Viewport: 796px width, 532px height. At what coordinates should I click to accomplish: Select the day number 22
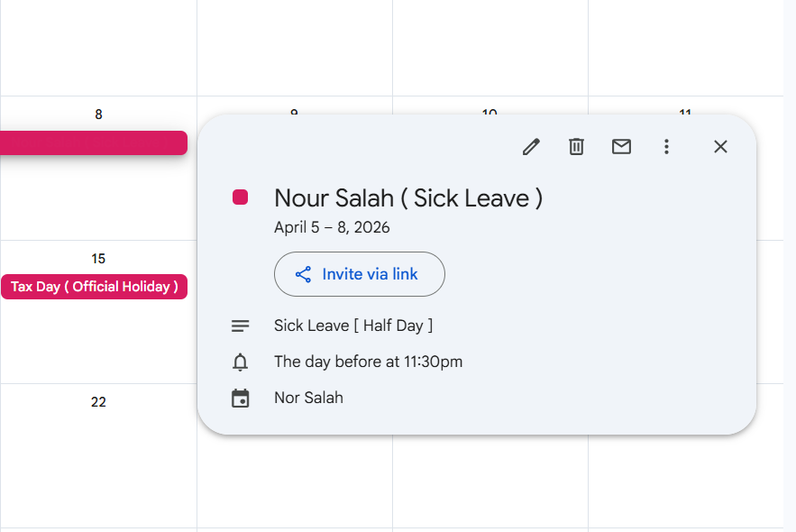click(98, 402)
